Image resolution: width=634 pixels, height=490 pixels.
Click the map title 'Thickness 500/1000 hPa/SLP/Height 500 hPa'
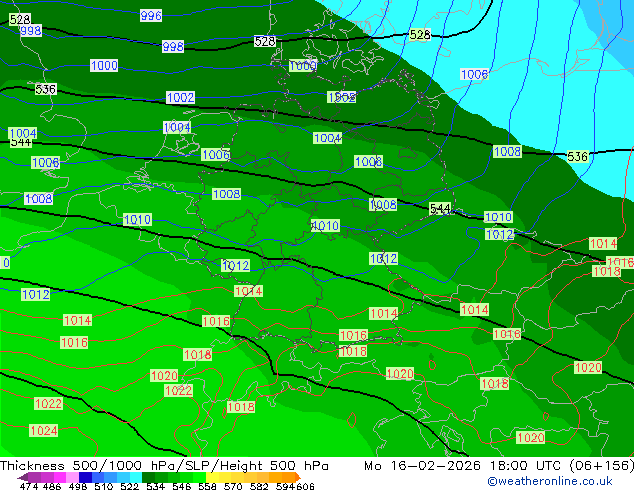pyautogui.click(x=164, y=465)
